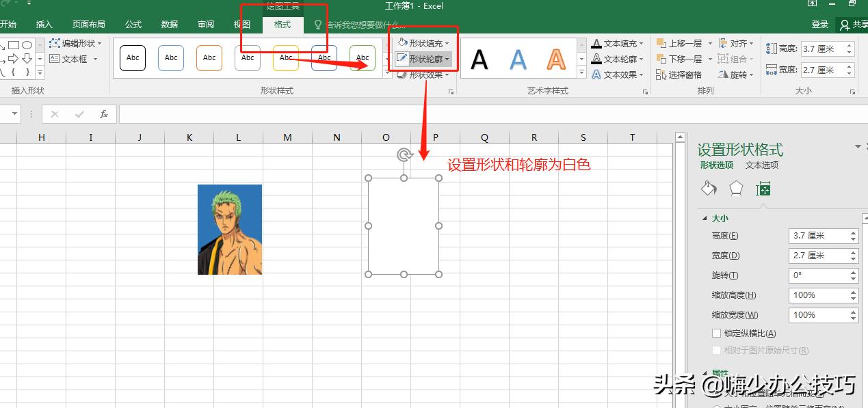This screenshot has width=868, height=408.
Task: Open the Fill & Line bucket icon in 设置形状格式
Action: (x=709, y=188)
